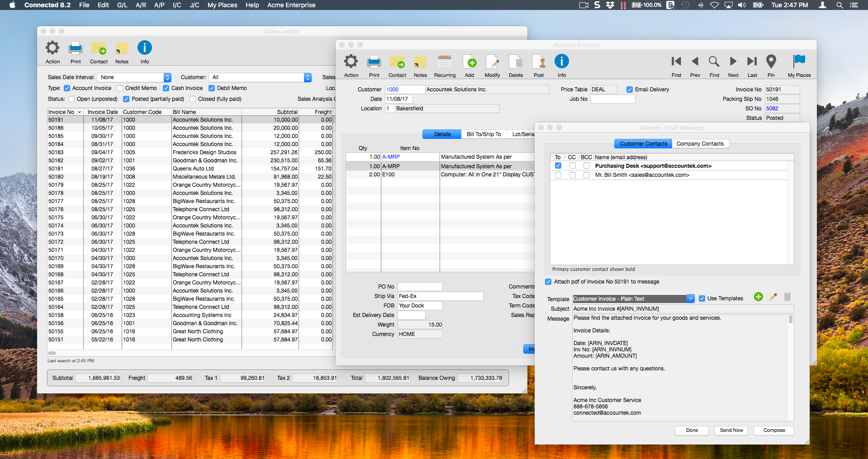868x459 pixels.
Task: Click the Post invoice stamp icon
Action: tap(538, 62)
